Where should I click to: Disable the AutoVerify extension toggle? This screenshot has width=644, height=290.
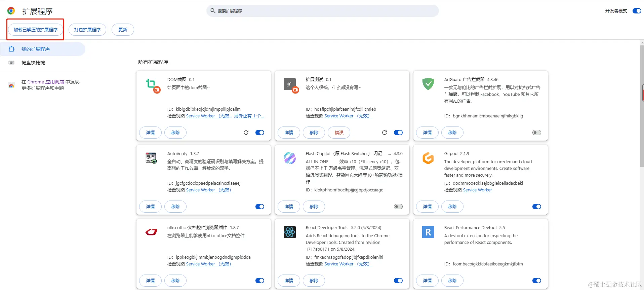coord(260,207)
